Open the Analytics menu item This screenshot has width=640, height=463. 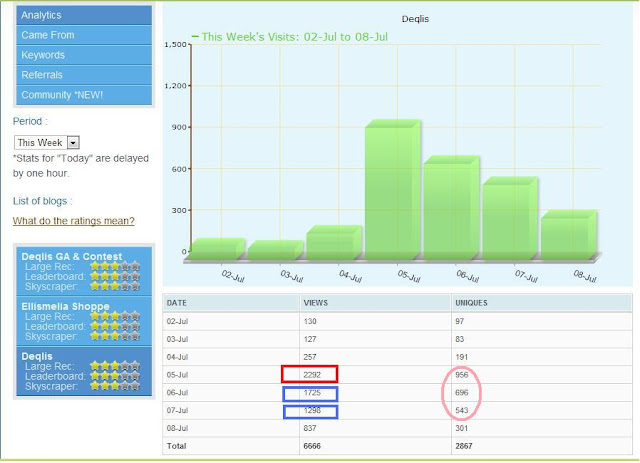pos(84,15)
